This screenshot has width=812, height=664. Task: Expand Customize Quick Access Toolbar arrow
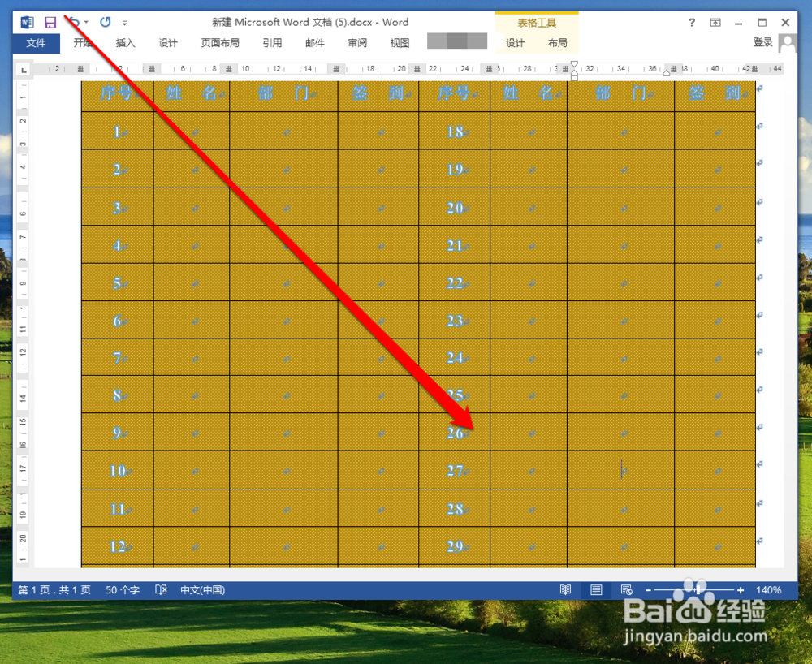point(124,23)
